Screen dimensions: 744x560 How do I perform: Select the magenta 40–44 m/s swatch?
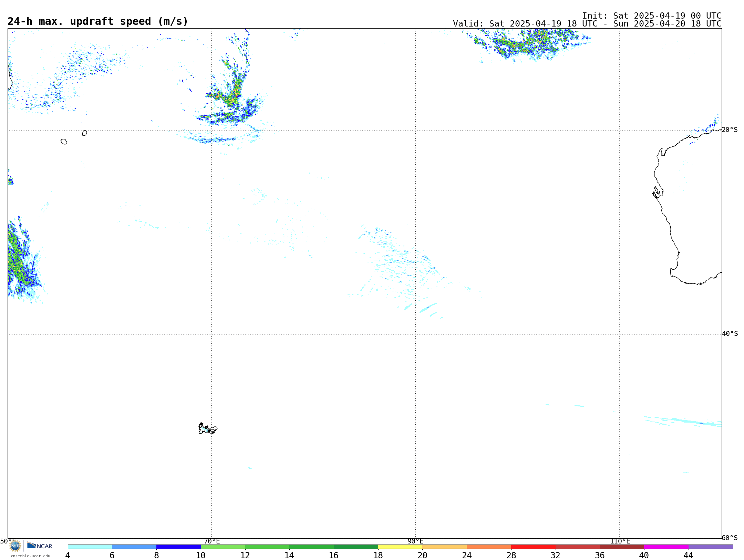tap(666, 547)
